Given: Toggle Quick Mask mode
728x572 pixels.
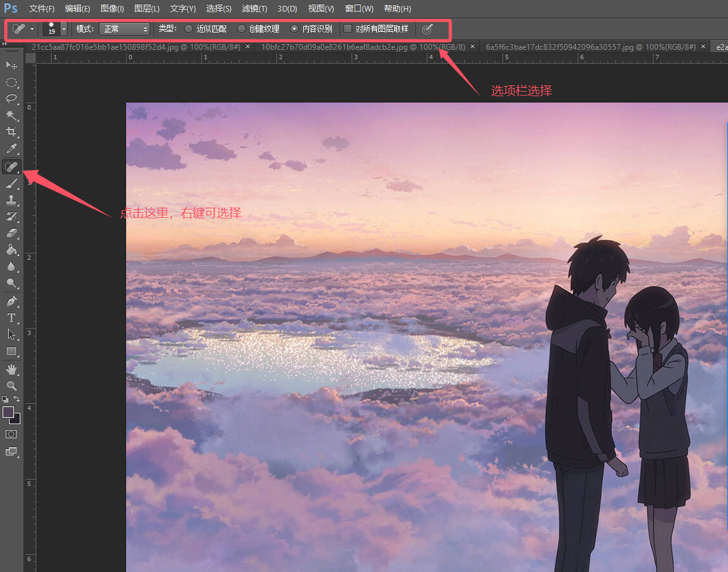Looking at the screenshot, I should 11,434.
